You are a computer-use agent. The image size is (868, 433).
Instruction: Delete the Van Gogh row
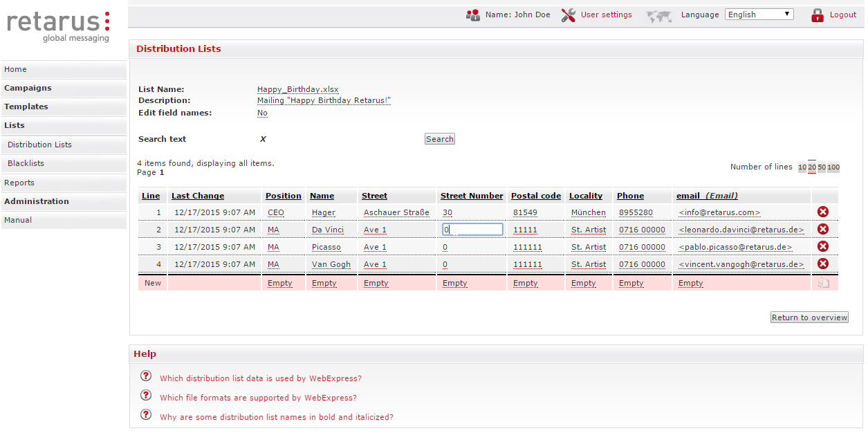pos(823,264)
